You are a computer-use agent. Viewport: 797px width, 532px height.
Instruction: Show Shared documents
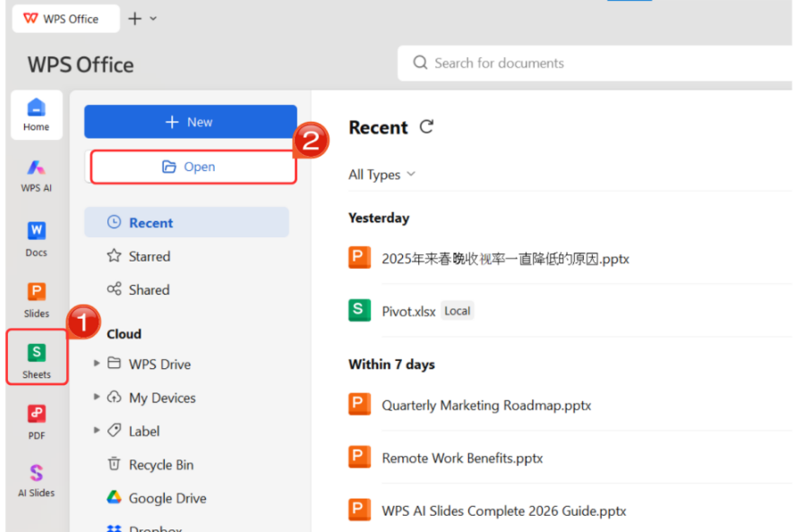[138, 289]
